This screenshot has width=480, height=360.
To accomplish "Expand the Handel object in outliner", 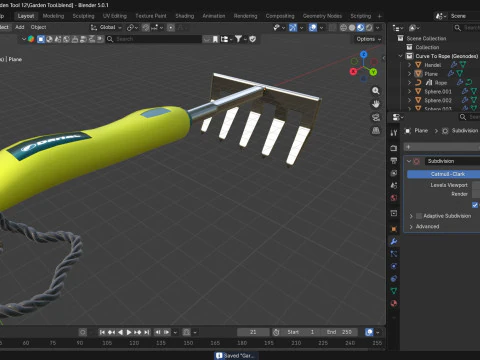I will tap(410, 65).
